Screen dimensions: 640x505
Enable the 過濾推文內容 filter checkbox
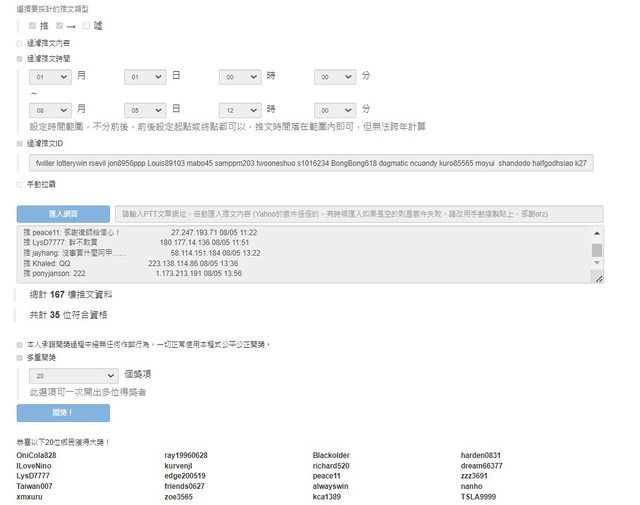coord(20,43)
